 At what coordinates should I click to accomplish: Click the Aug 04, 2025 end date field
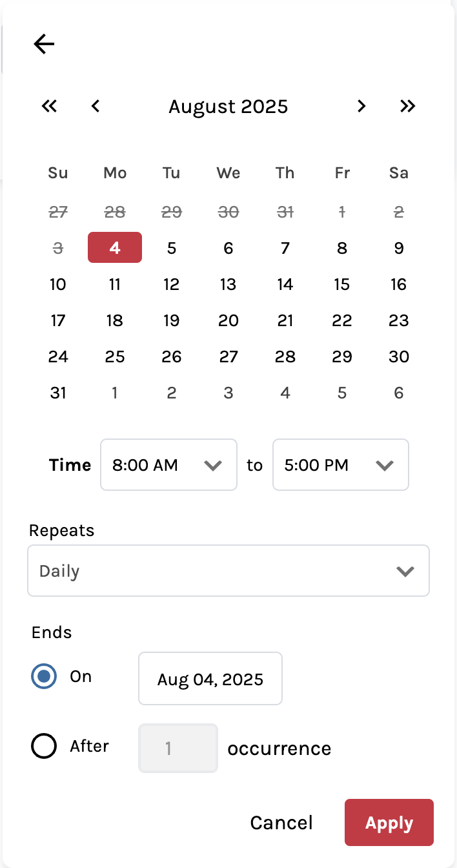pyautogui.click(x=210, y=679)
